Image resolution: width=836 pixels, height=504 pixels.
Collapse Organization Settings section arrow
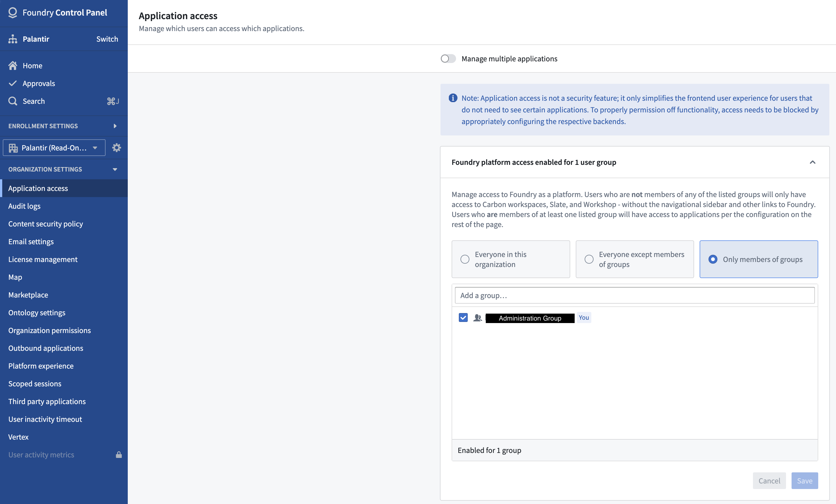click(115, 169)
